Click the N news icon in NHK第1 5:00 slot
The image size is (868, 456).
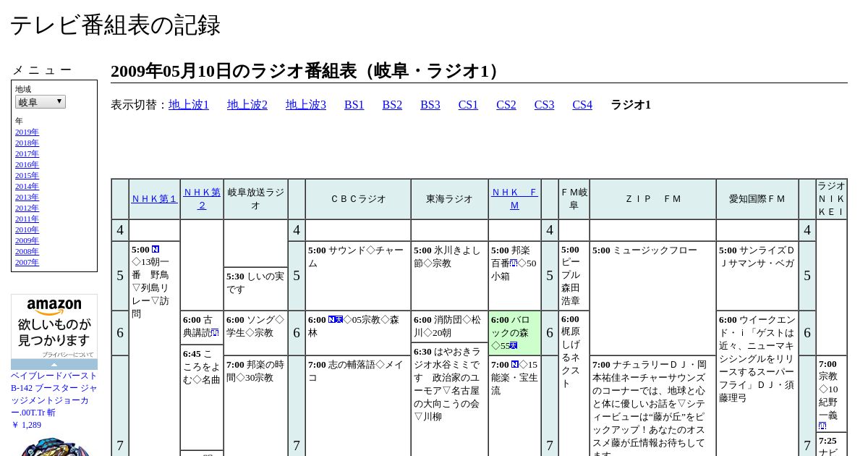coord(156,250)
